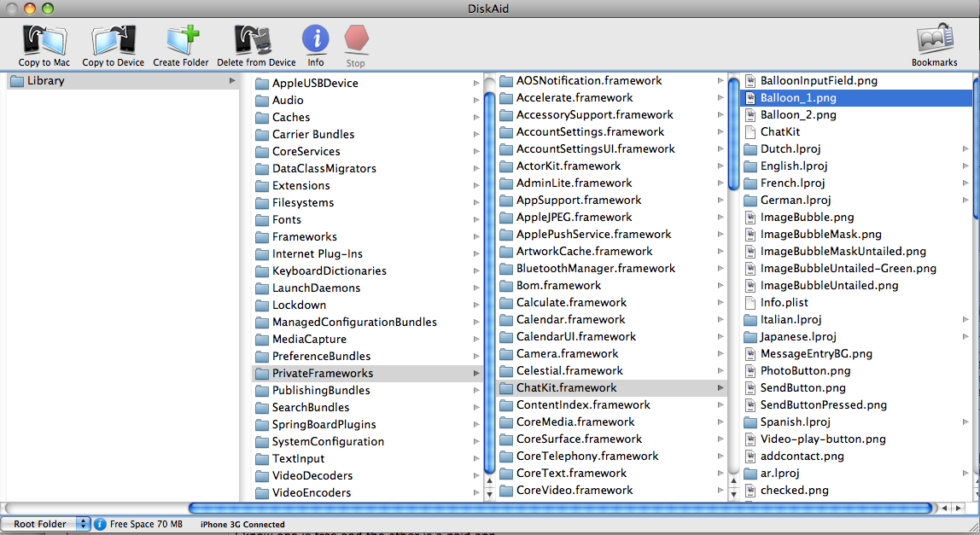Screen dimensions: 980x535
Task: Click the BalloonInputField.png file icon
Action: pos(750,80)
